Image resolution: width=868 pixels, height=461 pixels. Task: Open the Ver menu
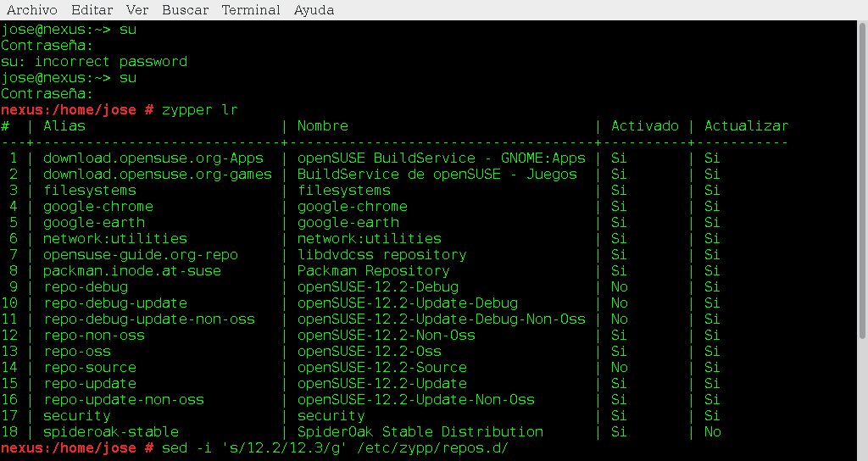pyautogui.click(x=136, y=10)
